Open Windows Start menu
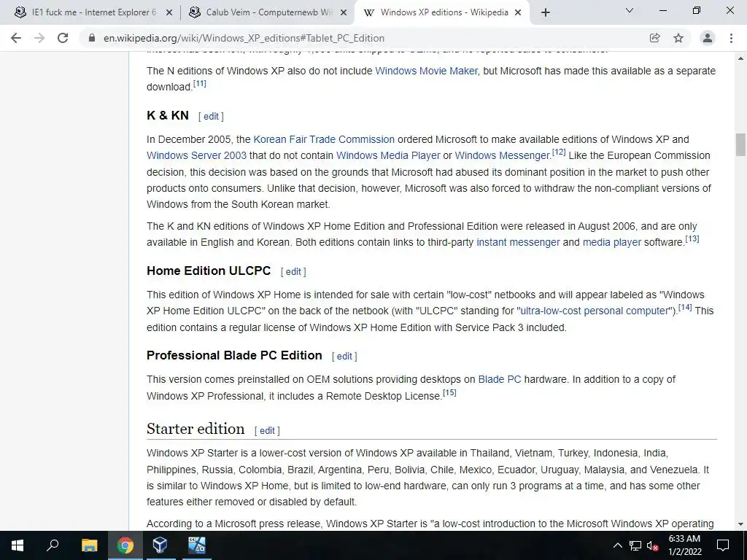Viewport: 747px width, 560px height. coord(18,545)
